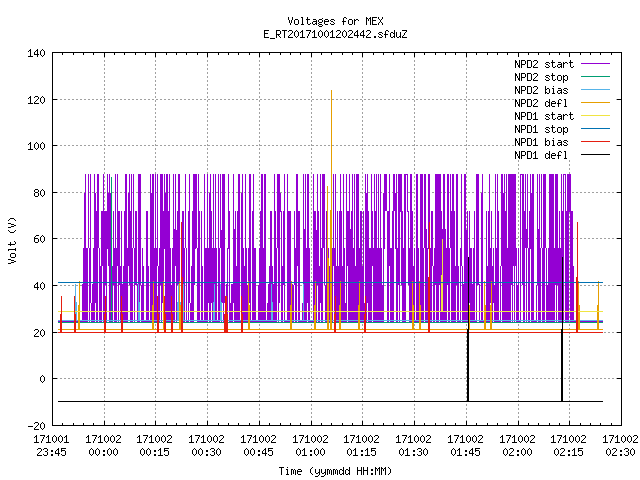This screenshot has width=640, height=480.
Task: Click the y-axis tick label 140
Action: point(36,53)
